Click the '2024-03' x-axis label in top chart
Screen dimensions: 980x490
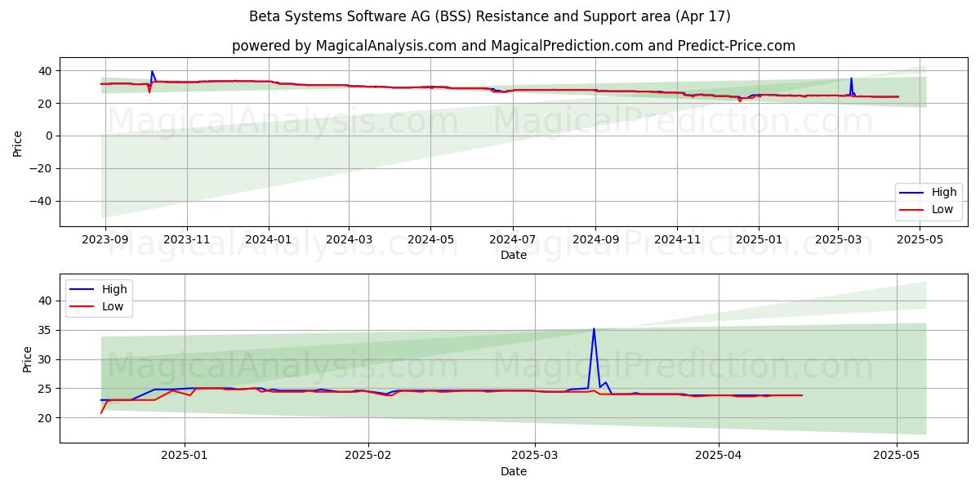349,240
